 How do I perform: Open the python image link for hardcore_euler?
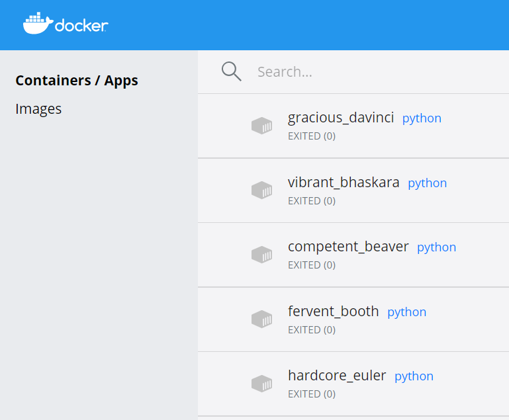tap(414, 377)
